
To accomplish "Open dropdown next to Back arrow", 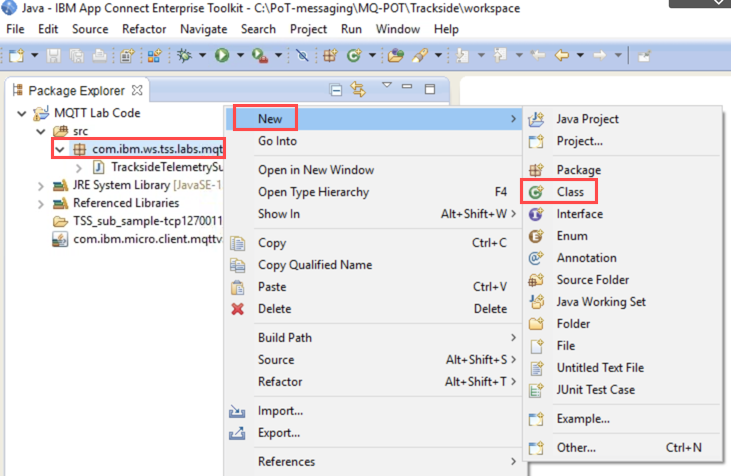I will (x=580, y=55).
